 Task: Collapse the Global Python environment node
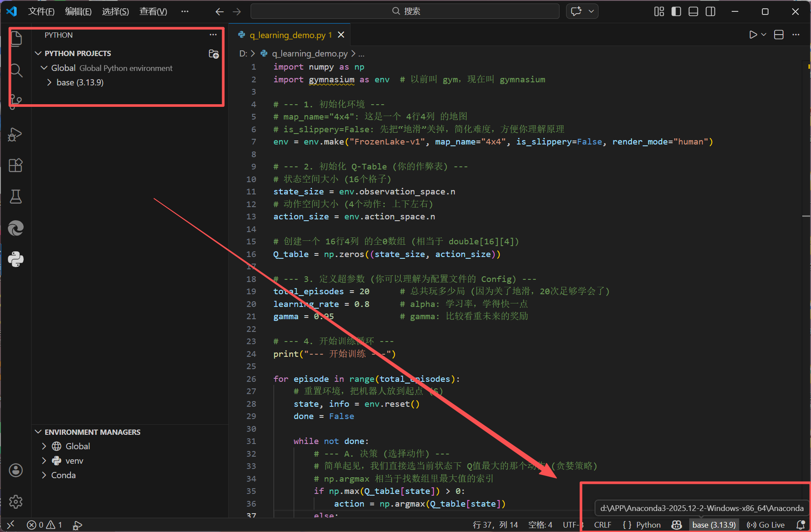click(x=44, y=68)
